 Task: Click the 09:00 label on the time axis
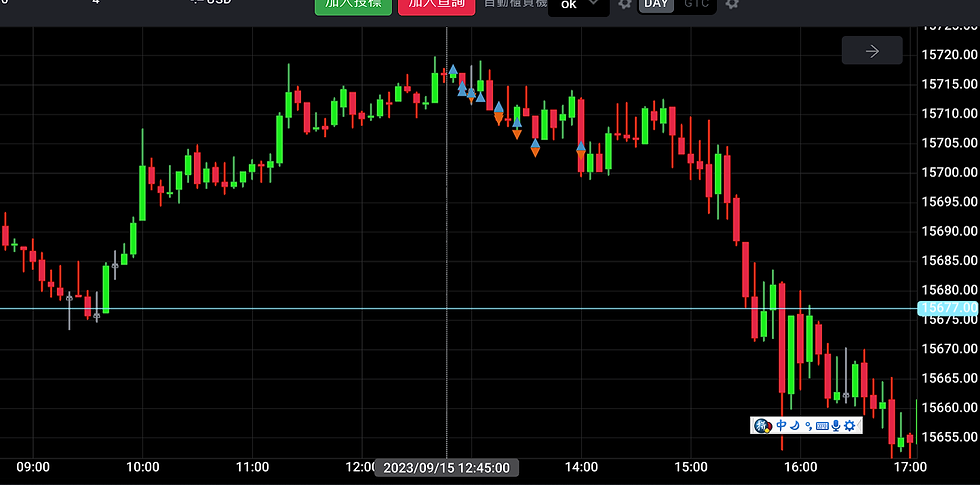click(32, 467)
